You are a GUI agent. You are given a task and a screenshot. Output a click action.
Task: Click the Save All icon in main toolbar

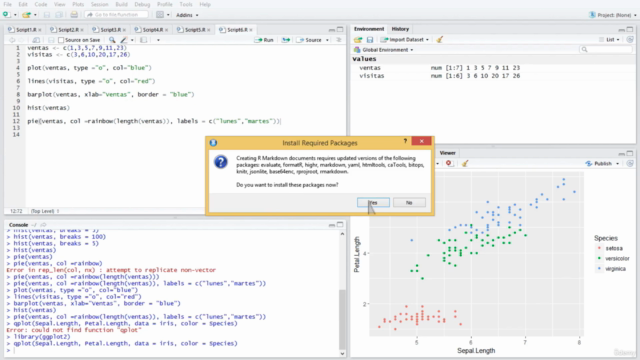(59, 15)
